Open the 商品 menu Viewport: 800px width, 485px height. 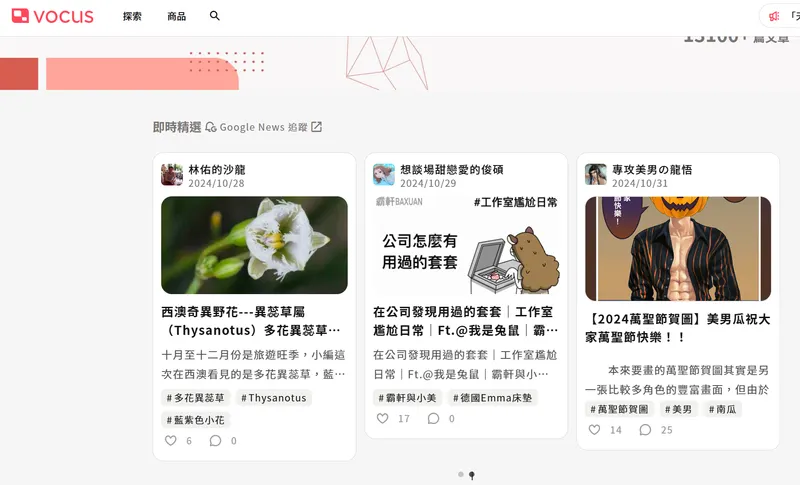177,16
